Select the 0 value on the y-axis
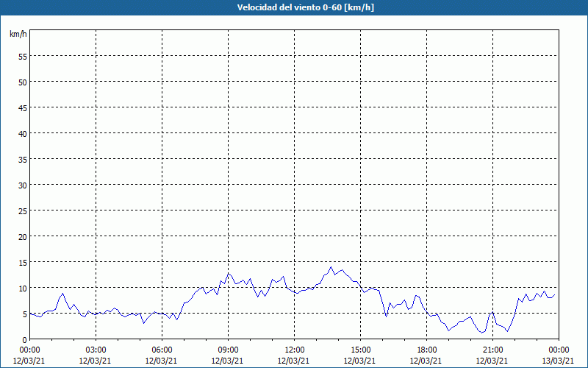The height and width of the screenshot is (368, 588). (24, 340)
